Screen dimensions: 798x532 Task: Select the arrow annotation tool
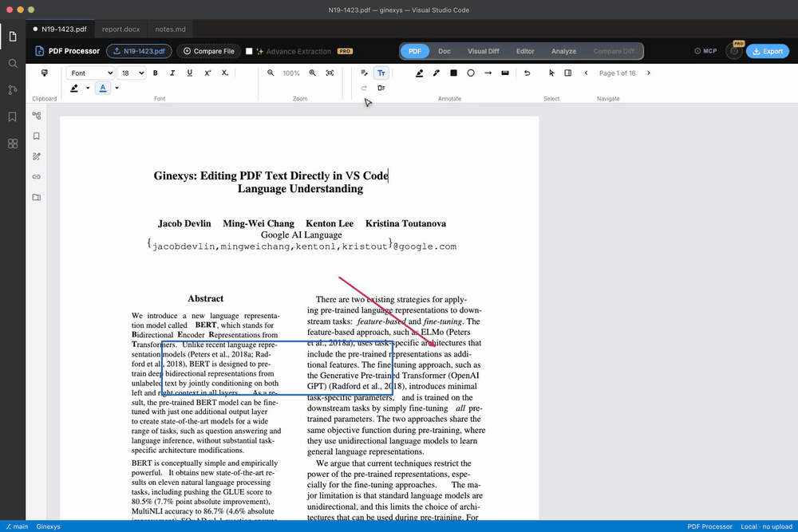pyautogui.click(x=488, y=73)
